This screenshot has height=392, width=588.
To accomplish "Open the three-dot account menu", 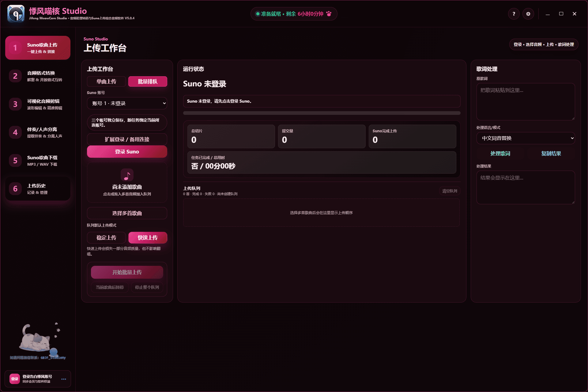I will pyautogui.click(x=64, y=379).
